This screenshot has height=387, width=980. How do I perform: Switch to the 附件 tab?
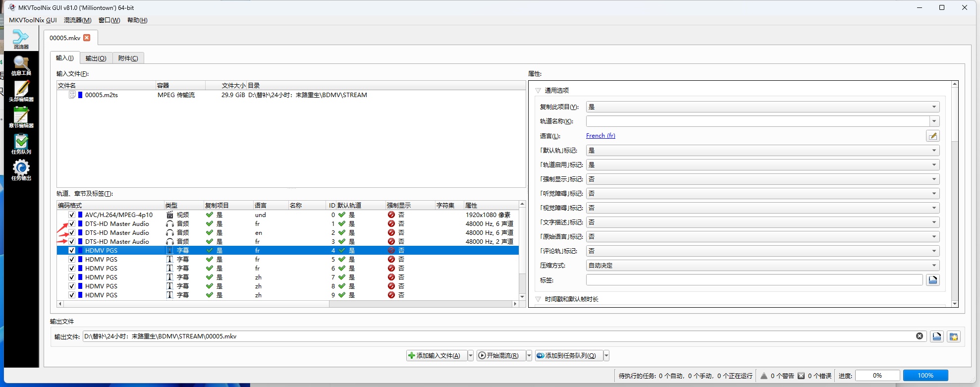tap(128, 58)
